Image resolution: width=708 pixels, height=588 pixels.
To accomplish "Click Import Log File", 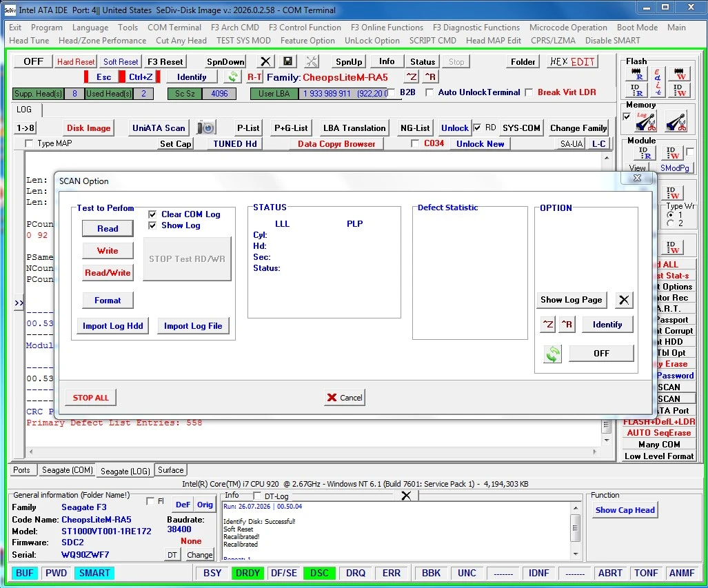I will tap(193, 326).
